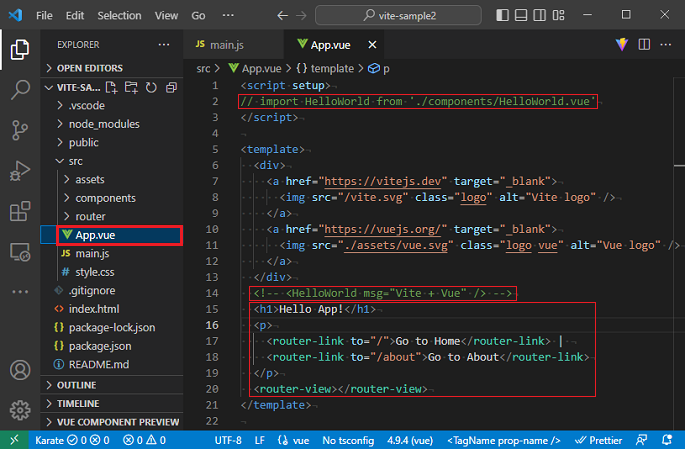Expand the VUE COMPONENT PREVIEW section

point(112,422)
